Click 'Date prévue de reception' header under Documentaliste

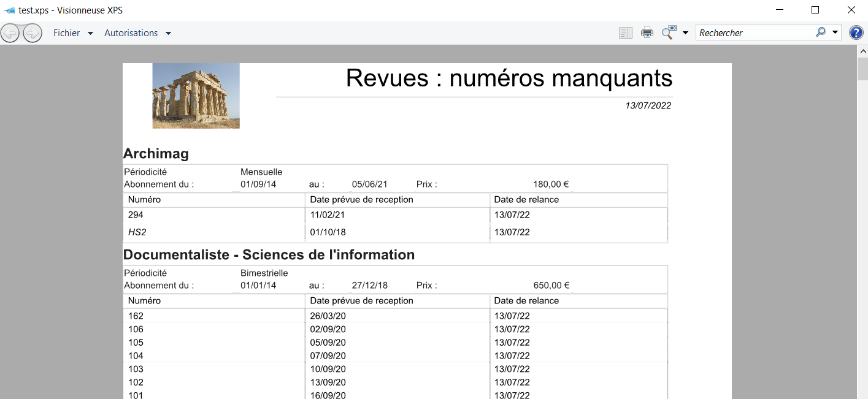point(361,301)
